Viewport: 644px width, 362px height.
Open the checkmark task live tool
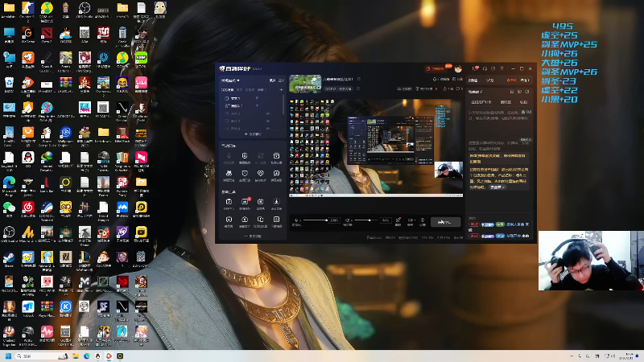[229, 204]
